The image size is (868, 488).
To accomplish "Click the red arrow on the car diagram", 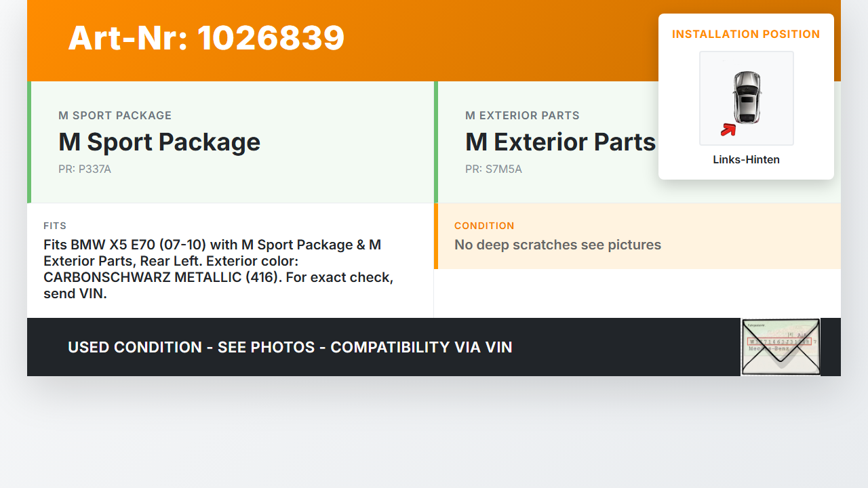I will [728, 129].
